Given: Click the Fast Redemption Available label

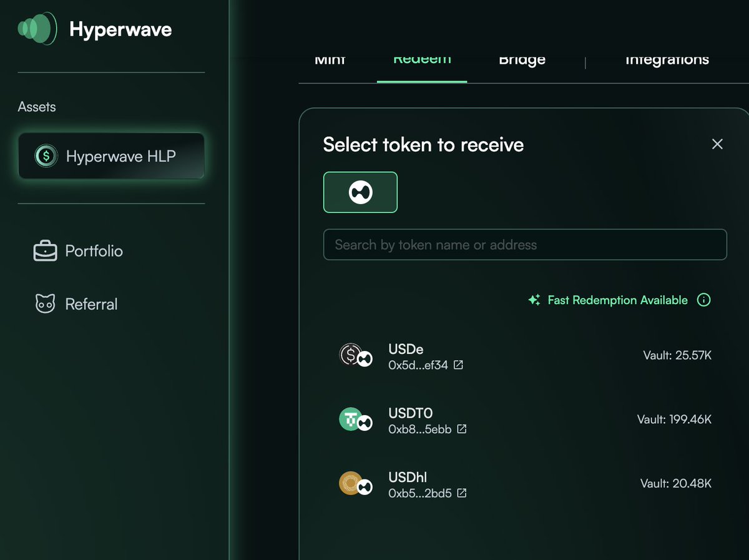Looking at the screenshot, I should coord(617,300).
